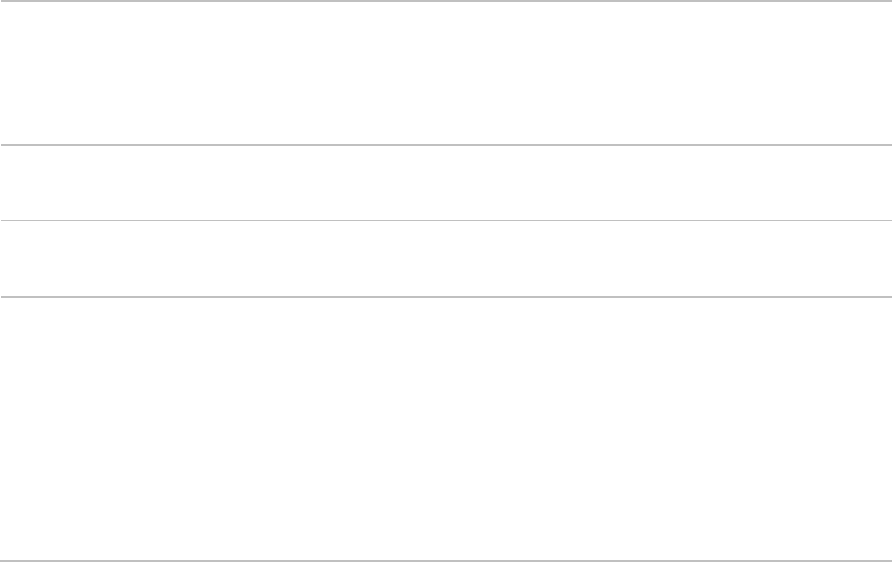This screenshot has width=892, height=562.
Task: Select the narrow blank row between the upper dividers
Action: click(446, 183)
